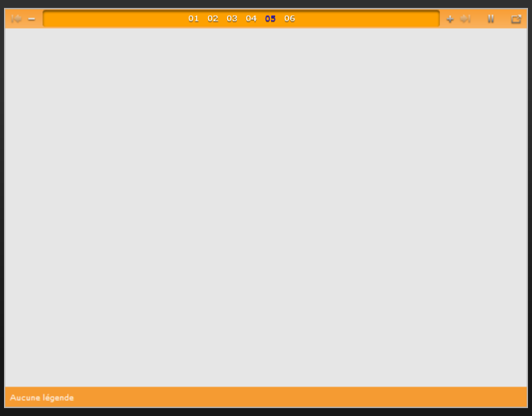Switch to slide 04
The image size is (532, 416).
pyautogui.click(x=251, y=18)
